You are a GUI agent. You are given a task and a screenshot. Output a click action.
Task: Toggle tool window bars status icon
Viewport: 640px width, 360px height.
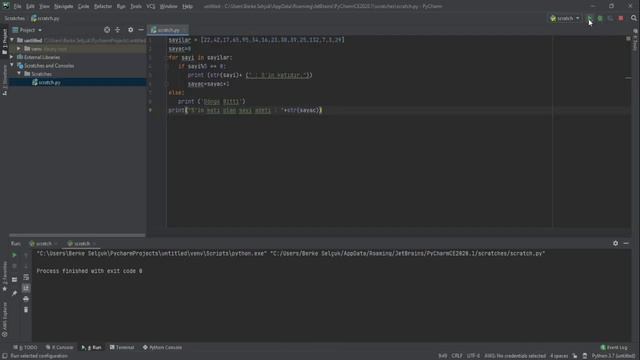click(x=4, y=356)
